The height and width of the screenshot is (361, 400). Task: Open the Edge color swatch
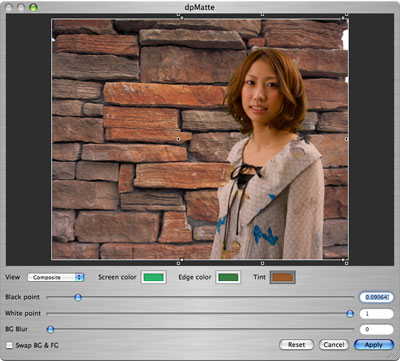click(228, 277)
